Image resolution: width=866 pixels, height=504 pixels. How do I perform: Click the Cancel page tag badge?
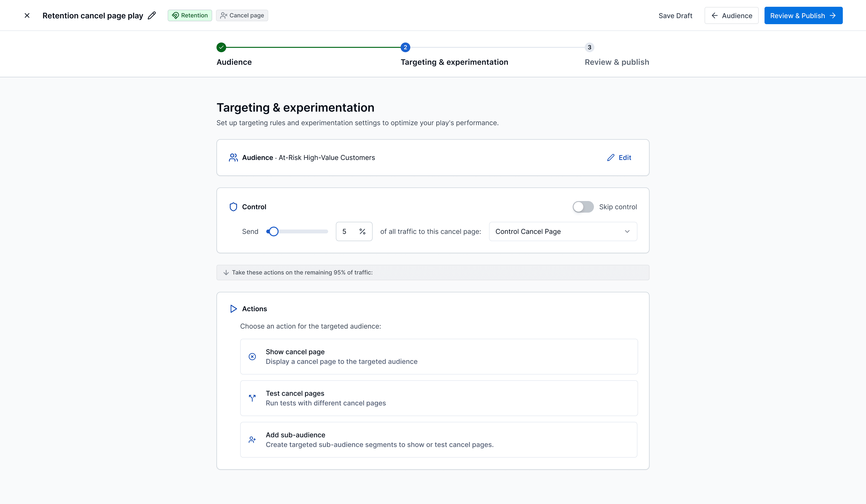(x=242, y=15)
